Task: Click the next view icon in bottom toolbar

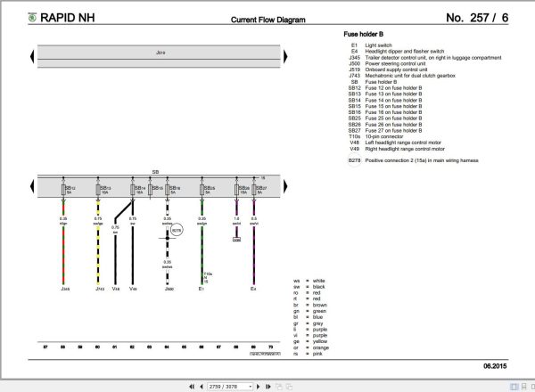Action: 289,387
